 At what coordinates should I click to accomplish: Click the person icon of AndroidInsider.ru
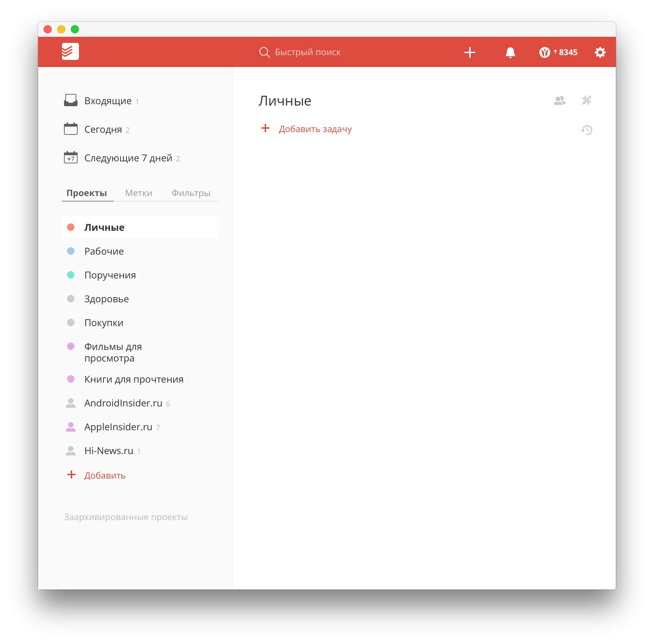pyautogui.click(x=70, y=403)
